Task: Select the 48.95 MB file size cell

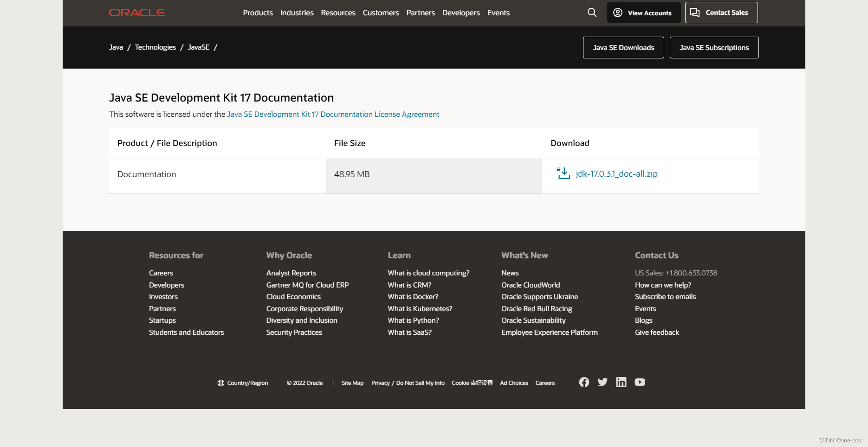Action: (x=434, y=176)
